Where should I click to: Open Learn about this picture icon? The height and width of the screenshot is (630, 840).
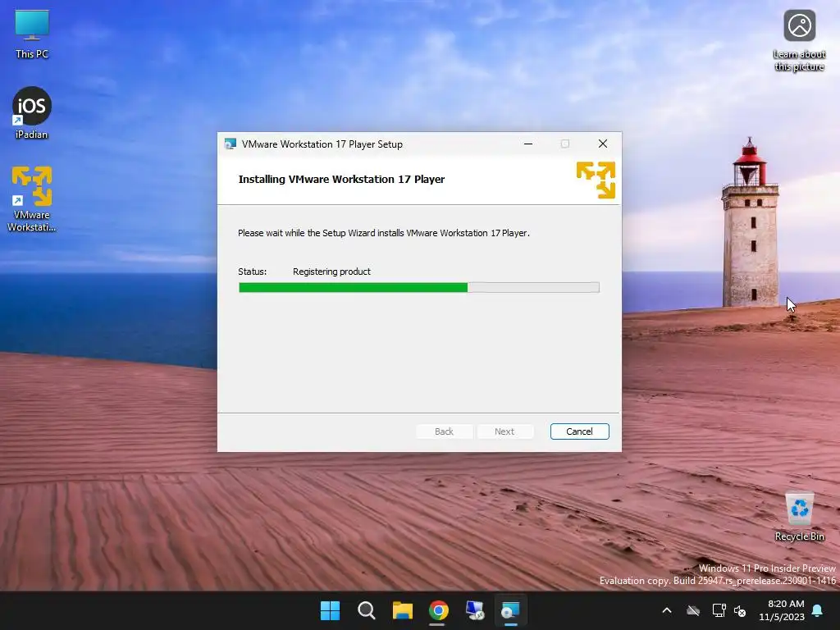(x=799, y=41)
